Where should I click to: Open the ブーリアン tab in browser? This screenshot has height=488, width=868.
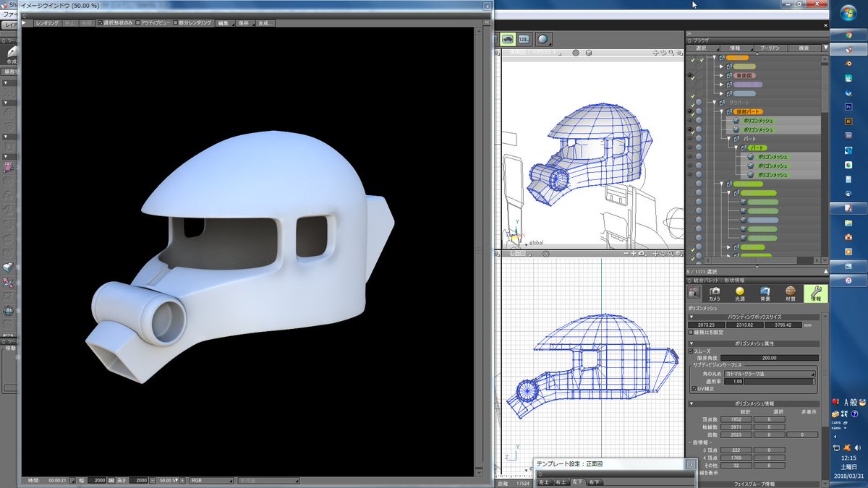coord(770,48)
